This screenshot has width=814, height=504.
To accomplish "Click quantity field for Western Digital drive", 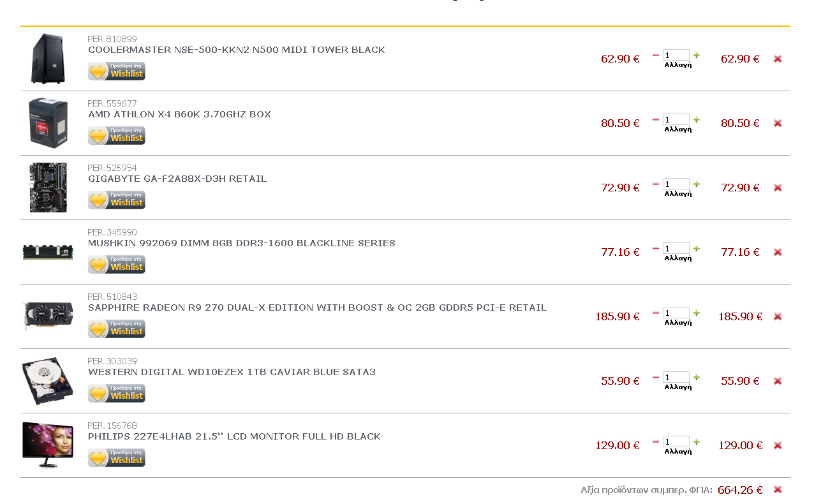I will coord(676,377).
